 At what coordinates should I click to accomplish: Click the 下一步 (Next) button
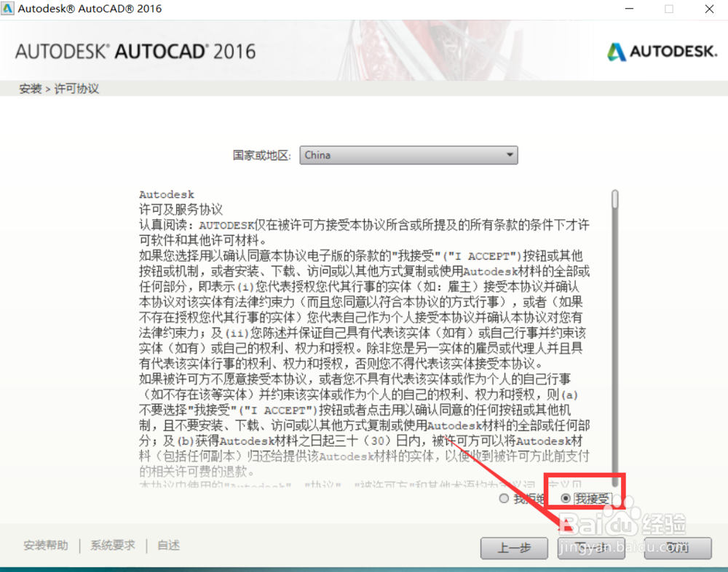591,548
